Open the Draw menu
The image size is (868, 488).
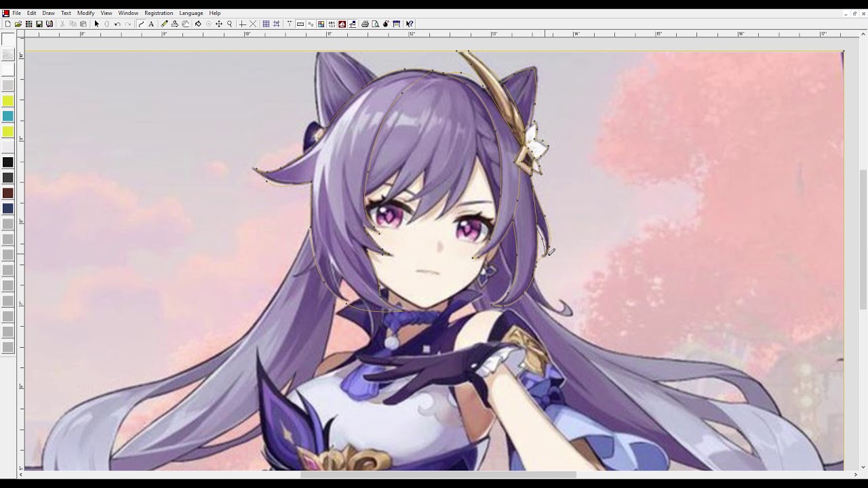49,13
